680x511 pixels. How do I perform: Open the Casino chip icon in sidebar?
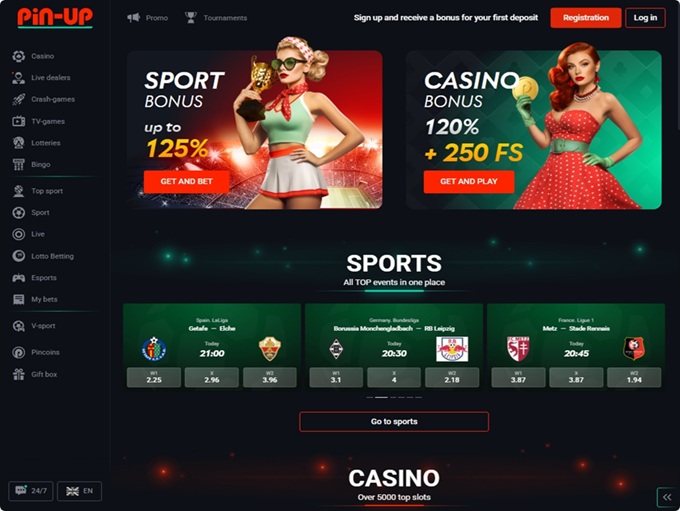coord(19,56)
